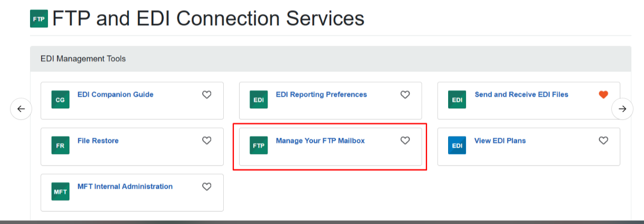Viewport: 644px width, 224px height.
Task: Click the MFT icon for MFT Internal Administration
Action: (60, 191)
